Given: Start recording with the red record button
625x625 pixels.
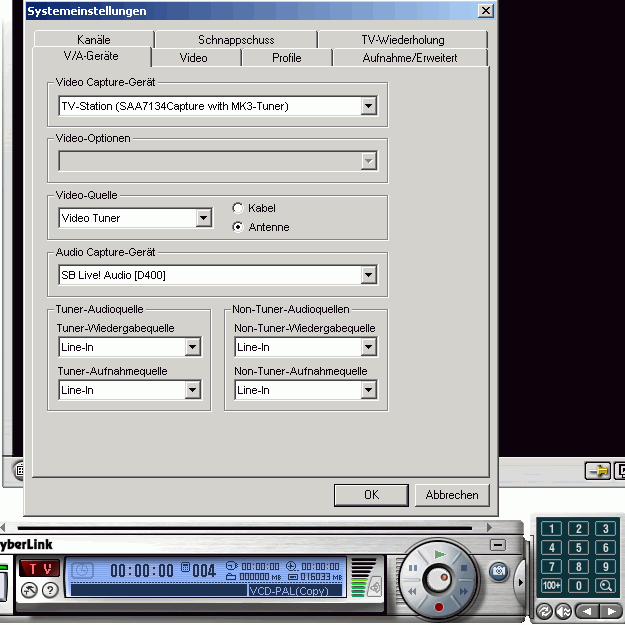Looking at the screenshot, I should pyautogui.click(x=439, y=607).
